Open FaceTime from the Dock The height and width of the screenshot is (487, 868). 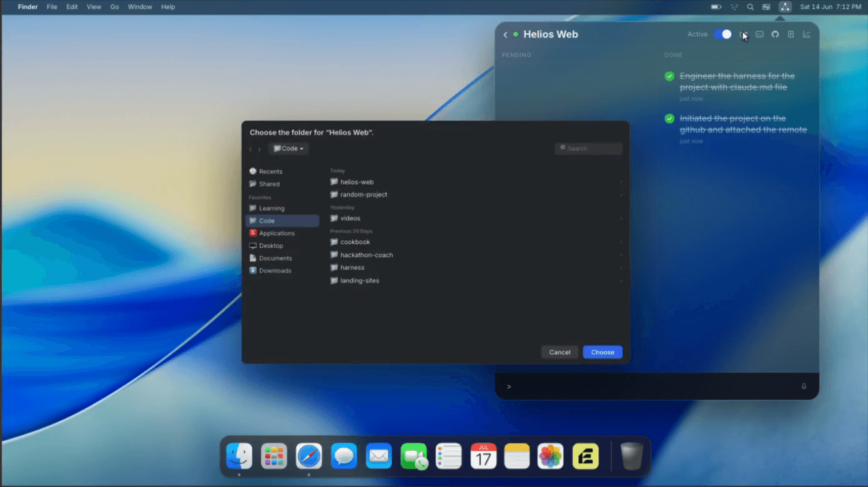click(414, 456)
